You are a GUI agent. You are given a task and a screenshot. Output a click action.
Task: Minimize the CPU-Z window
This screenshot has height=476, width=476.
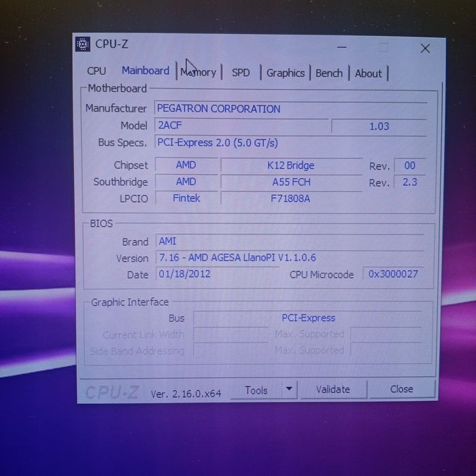342,47
